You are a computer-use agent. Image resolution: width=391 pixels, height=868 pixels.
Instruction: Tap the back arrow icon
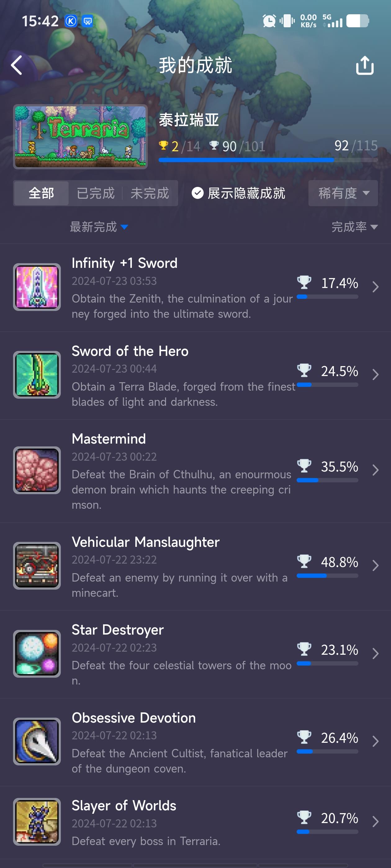tap(16, 65)
